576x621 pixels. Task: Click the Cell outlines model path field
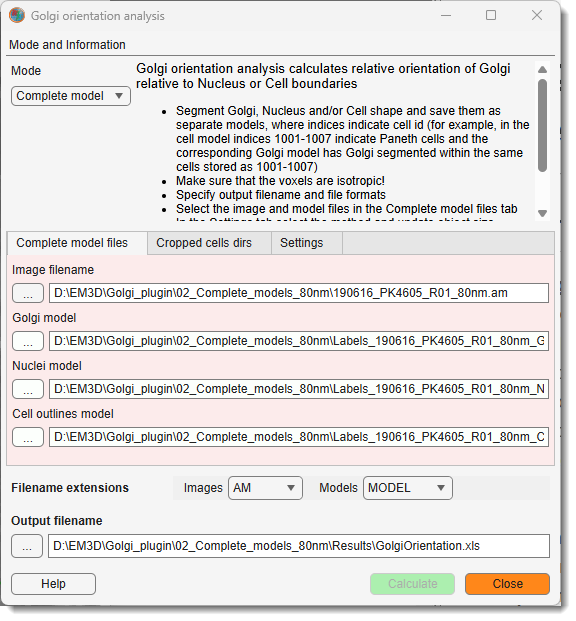[x=299, y=437]
